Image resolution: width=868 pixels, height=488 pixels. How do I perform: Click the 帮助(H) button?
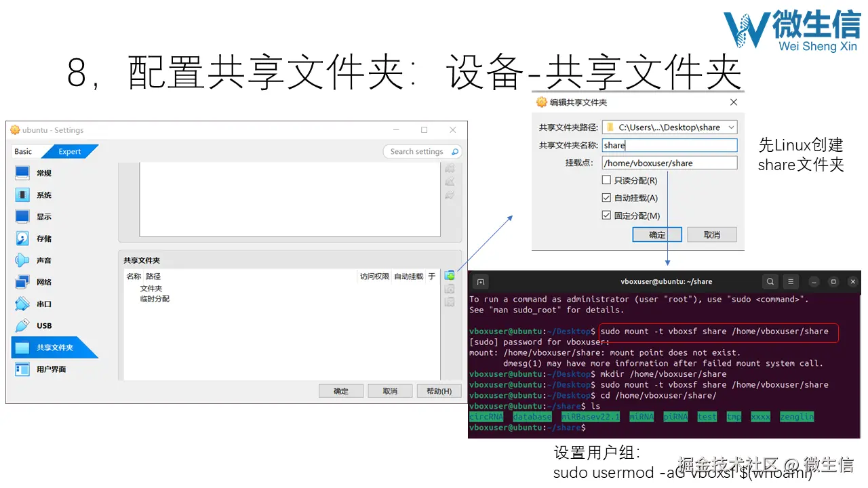(439, 390)
